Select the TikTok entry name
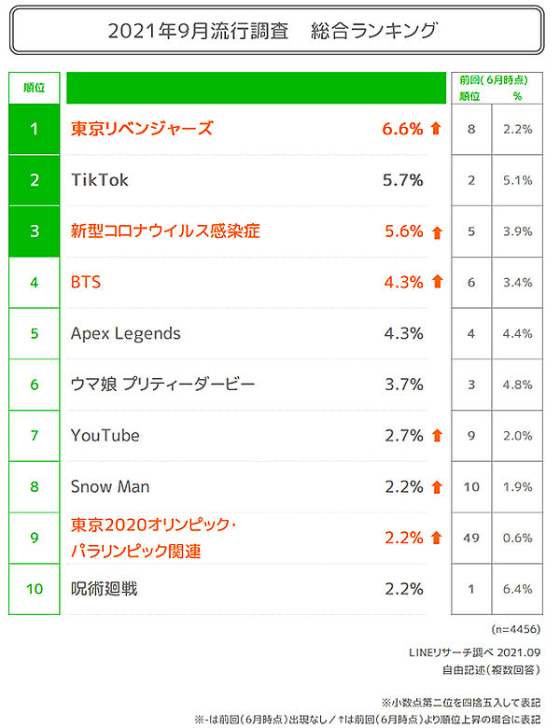This screenshot has width=560, height=728. [x=100, y=180]
